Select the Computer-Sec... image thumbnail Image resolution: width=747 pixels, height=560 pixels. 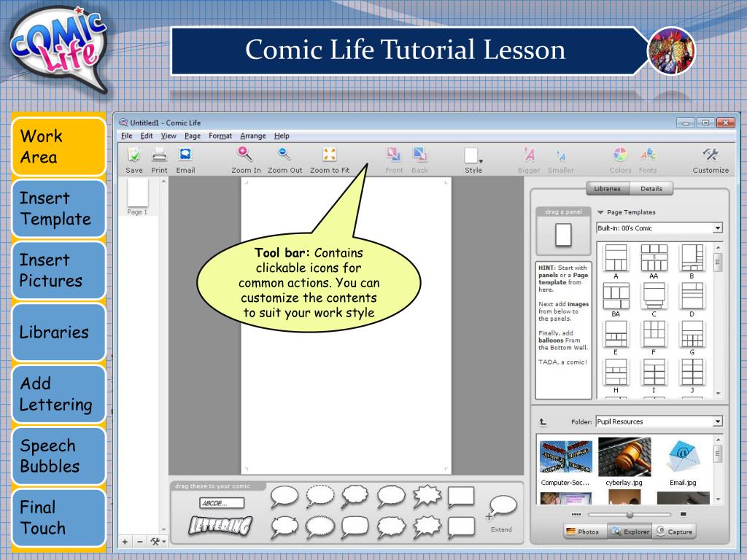(x=565, y=458)
